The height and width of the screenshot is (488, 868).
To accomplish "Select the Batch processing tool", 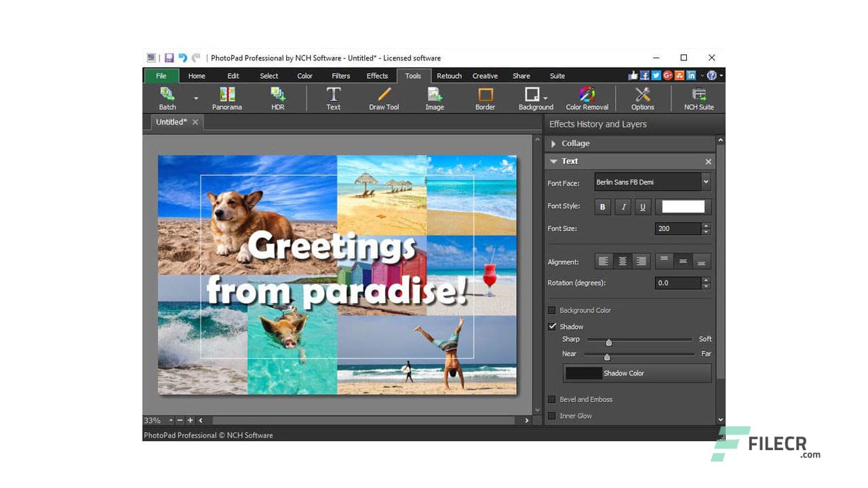I will click(x=167, y=98).
